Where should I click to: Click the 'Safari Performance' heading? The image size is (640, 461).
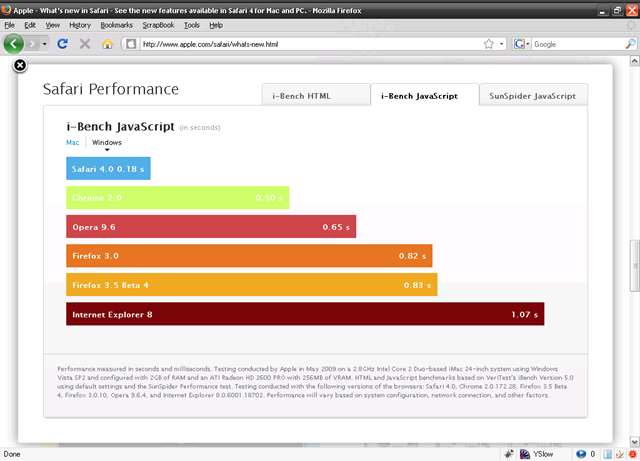click(x=111, y=89)
